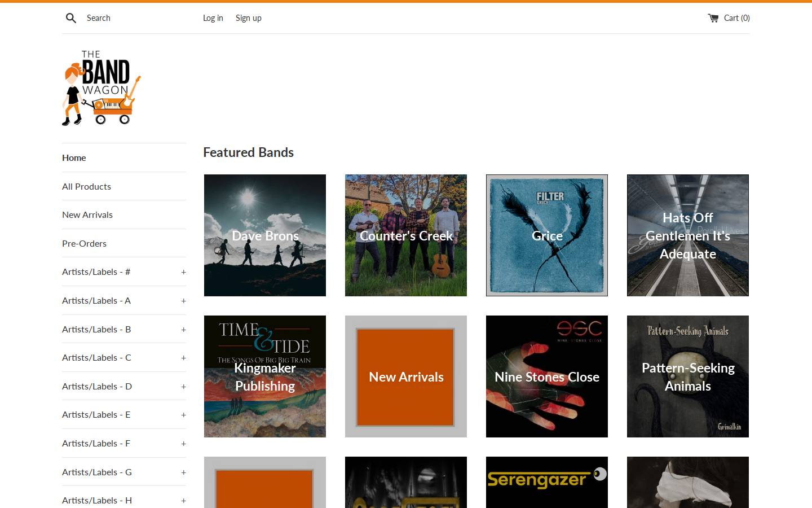
Task: Open the Nine Stones Close tile
Action: 547,376
